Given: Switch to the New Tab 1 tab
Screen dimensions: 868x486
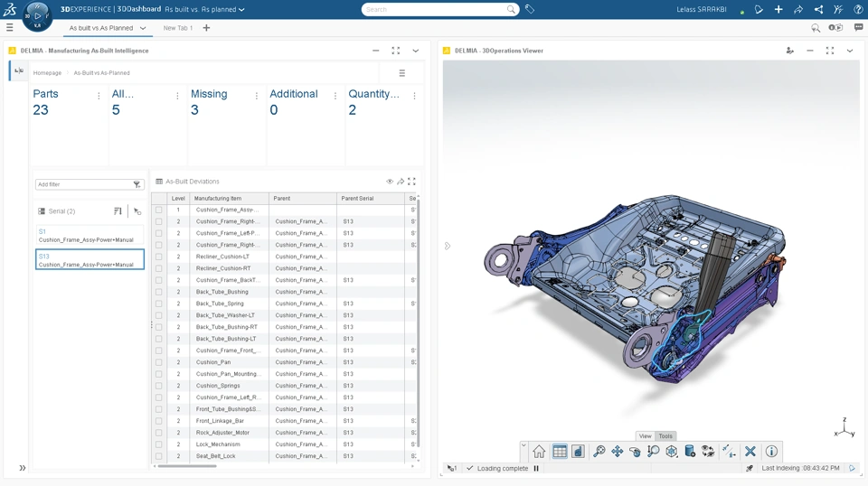Looking at the screenshot, I should [178, 28].
